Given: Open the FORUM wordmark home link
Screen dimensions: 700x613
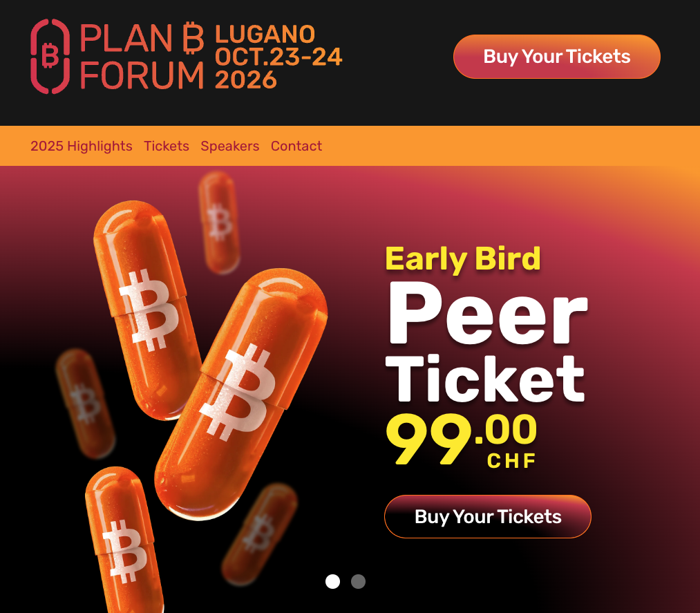Looking at the screenshot, I should coord(142,75).
